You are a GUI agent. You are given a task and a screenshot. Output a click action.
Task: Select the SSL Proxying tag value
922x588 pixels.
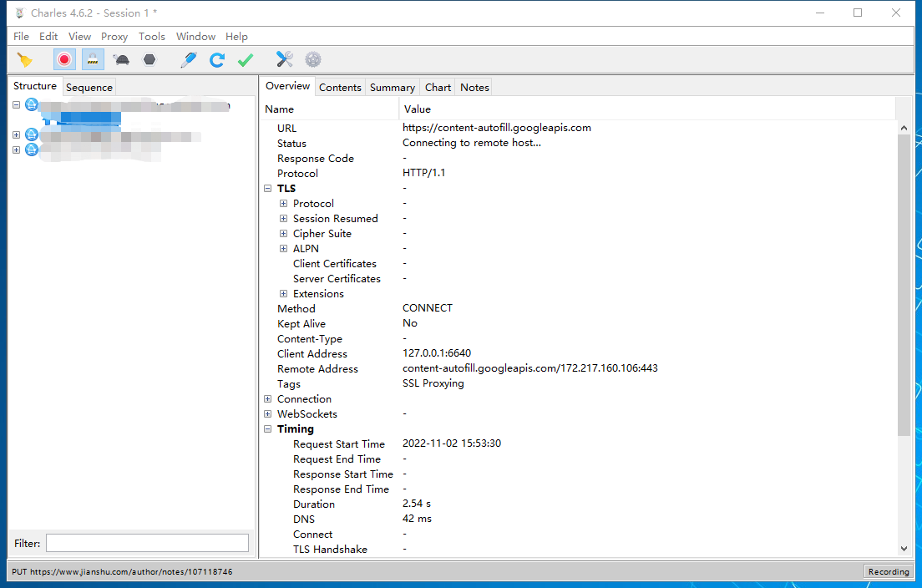click(x=433, y=383)
